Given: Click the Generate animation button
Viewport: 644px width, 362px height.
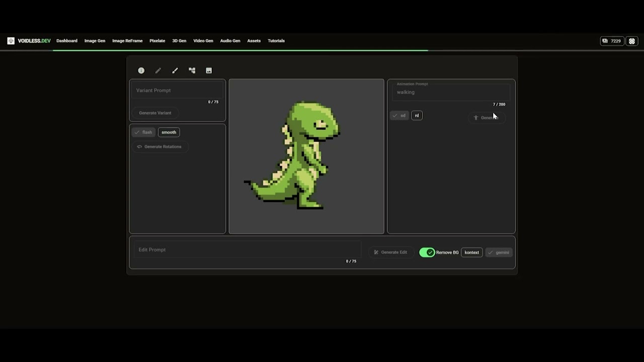Looking at the screenshot, I should click(x=486, y=118).
